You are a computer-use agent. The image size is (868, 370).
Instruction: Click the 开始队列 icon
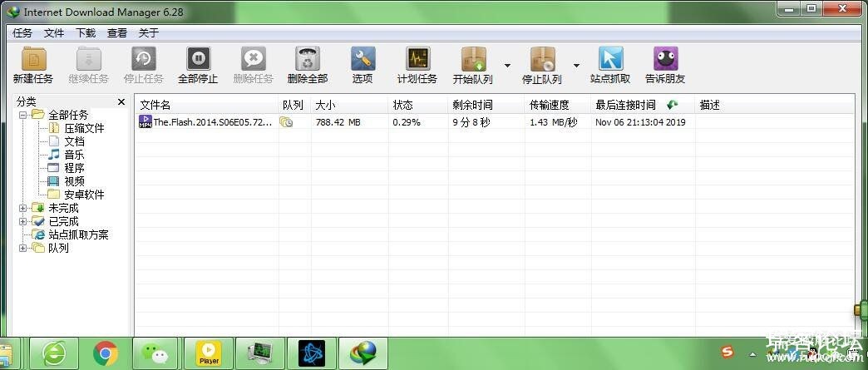pyautogui.click(x=473, y=59)
